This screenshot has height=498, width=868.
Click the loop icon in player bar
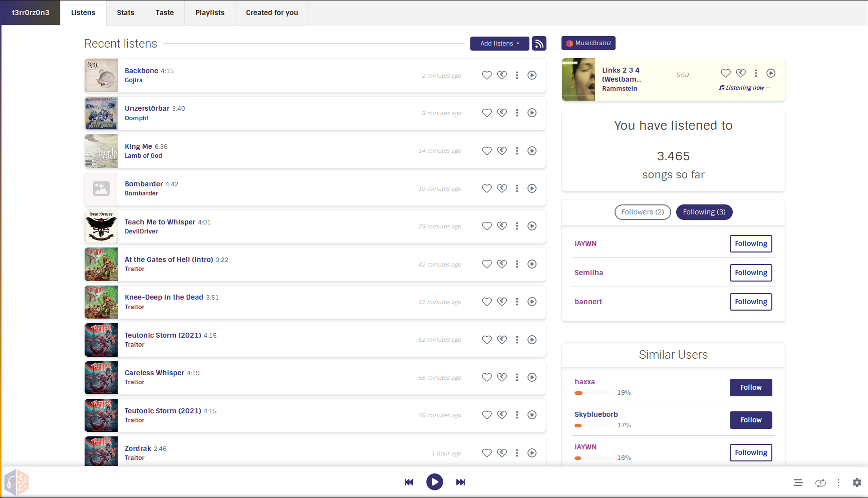pyautogui.click(x=820, y=482)
